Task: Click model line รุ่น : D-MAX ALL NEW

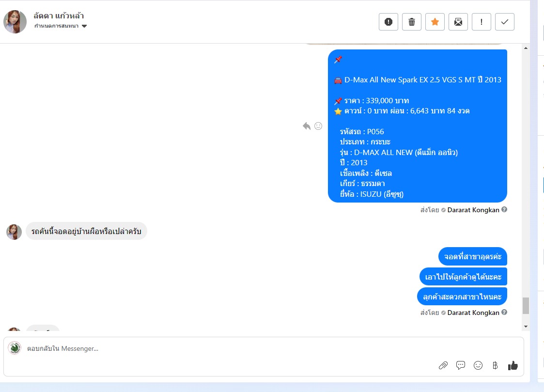Action: (x=399, y=152)
